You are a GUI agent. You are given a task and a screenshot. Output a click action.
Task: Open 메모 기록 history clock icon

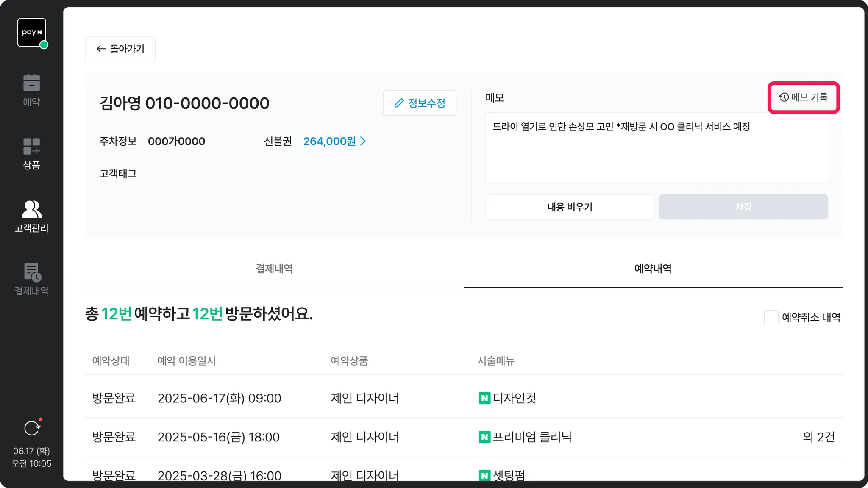point(784,97)
